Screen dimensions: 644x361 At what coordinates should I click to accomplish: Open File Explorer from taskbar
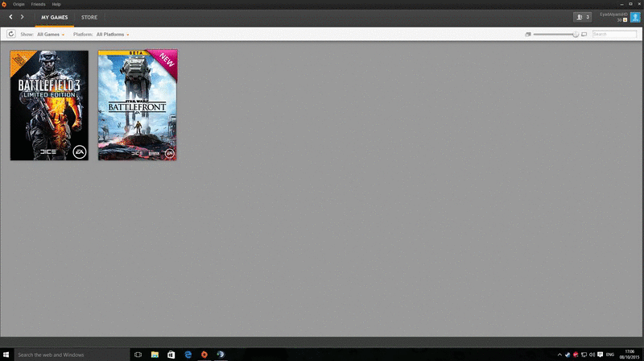(155, 355)
